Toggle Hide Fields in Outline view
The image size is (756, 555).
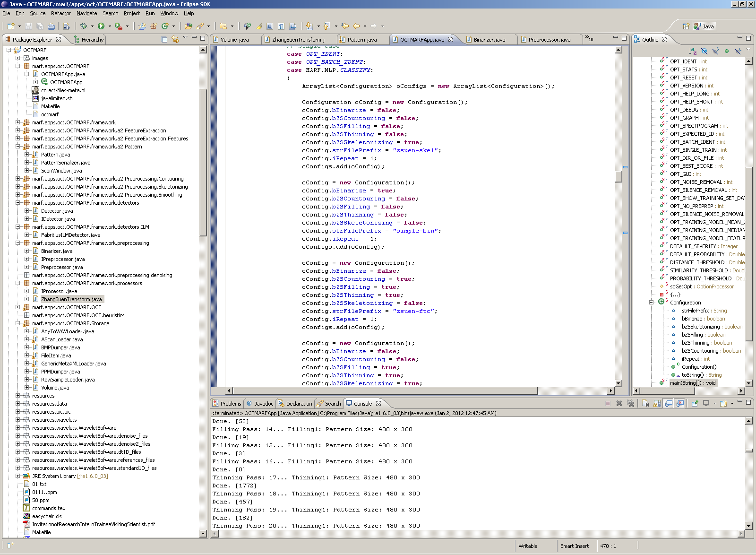tap(704, 51)
